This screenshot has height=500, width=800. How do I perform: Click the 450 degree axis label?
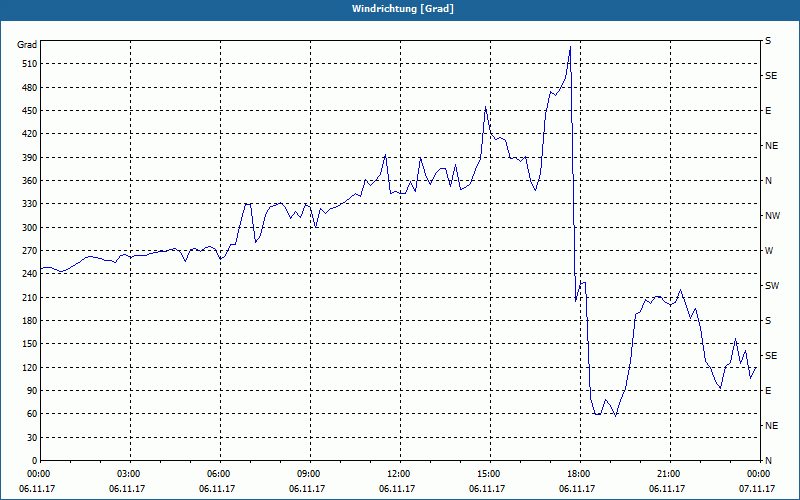pyautogui.click(x=31, y=111)
